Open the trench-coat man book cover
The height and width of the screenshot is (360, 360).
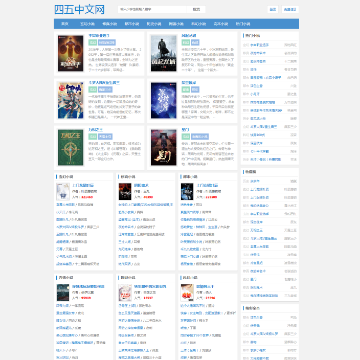164,53
